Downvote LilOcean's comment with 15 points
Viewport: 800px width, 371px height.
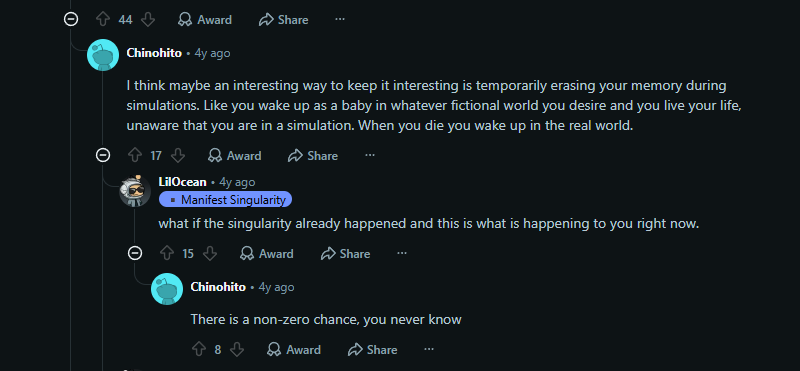tap(210, 254)
